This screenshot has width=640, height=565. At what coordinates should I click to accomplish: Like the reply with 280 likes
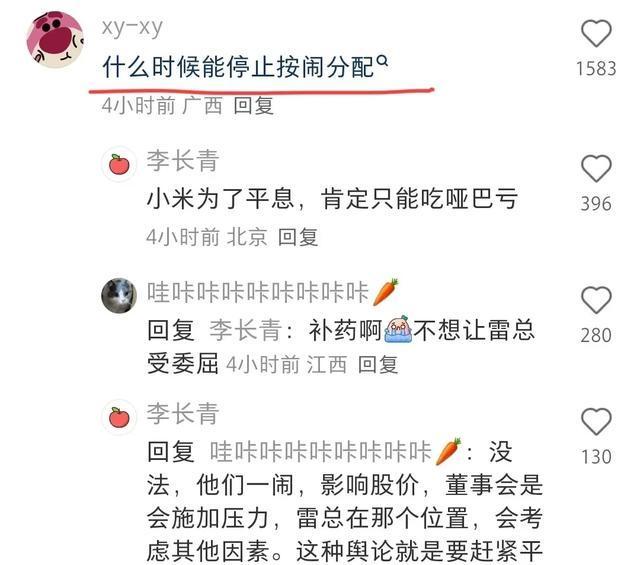click(596, 300)
